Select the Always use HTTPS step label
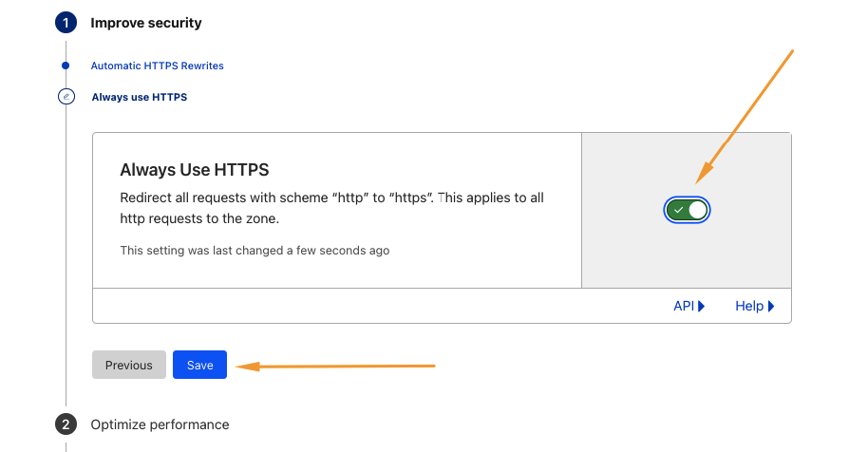868x452 pixels. tap(140, 97)
